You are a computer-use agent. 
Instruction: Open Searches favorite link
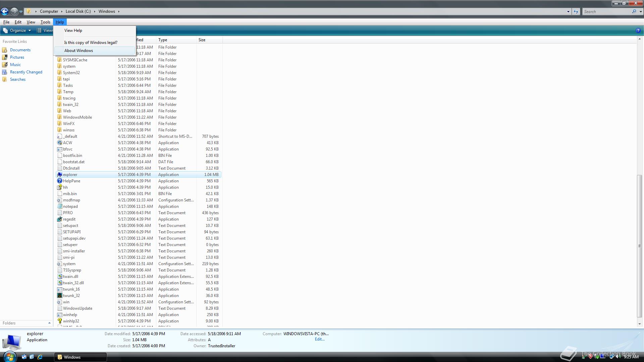[x=18, y=79]
